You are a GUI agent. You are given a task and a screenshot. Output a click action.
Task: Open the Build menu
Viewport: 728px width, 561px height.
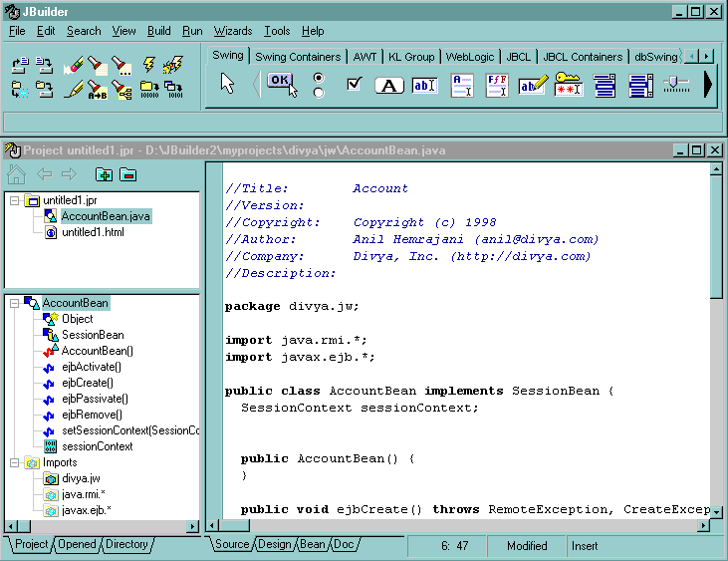[158, 31]
